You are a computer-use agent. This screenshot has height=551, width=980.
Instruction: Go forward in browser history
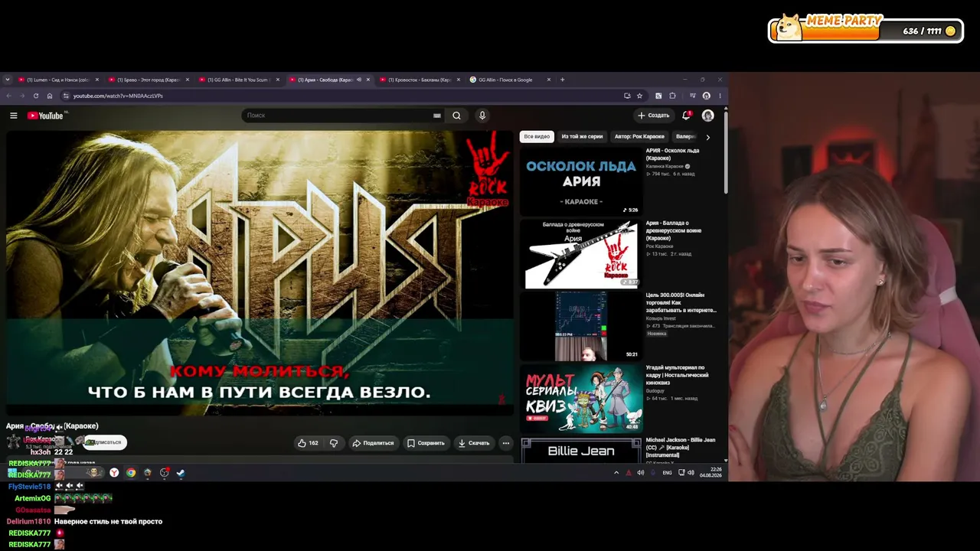21,96
